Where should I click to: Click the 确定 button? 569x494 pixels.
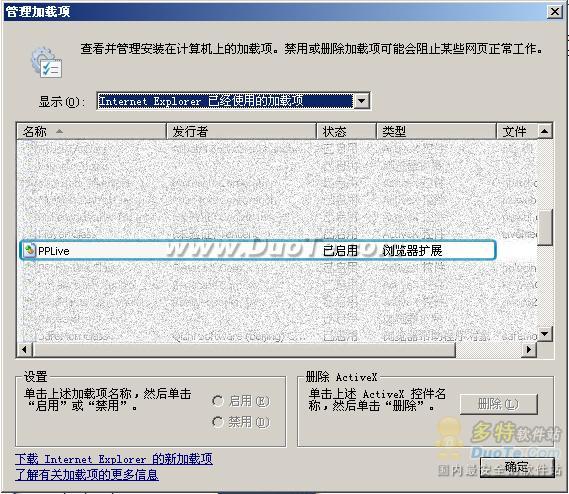click(x=517, y=468)
